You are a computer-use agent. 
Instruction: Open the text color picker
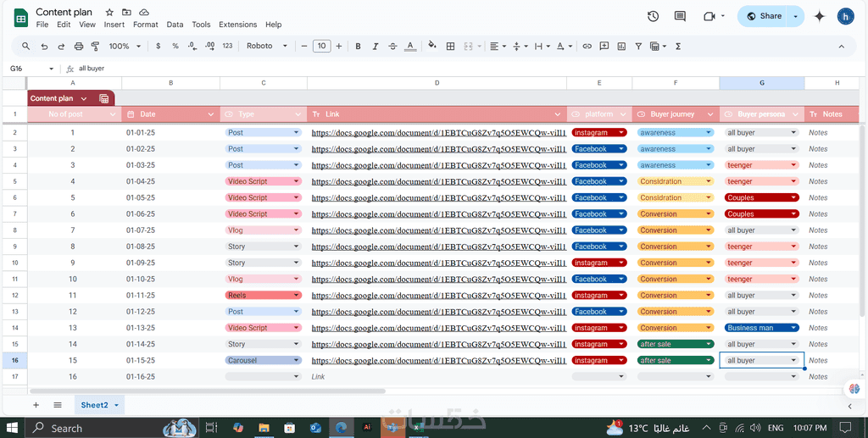click(409, 47)
